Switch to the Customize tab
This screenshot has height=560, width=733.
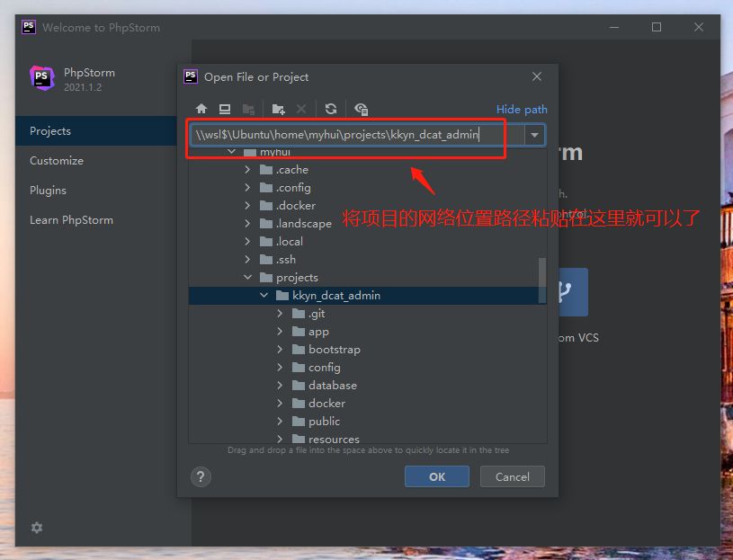[57, 161]
